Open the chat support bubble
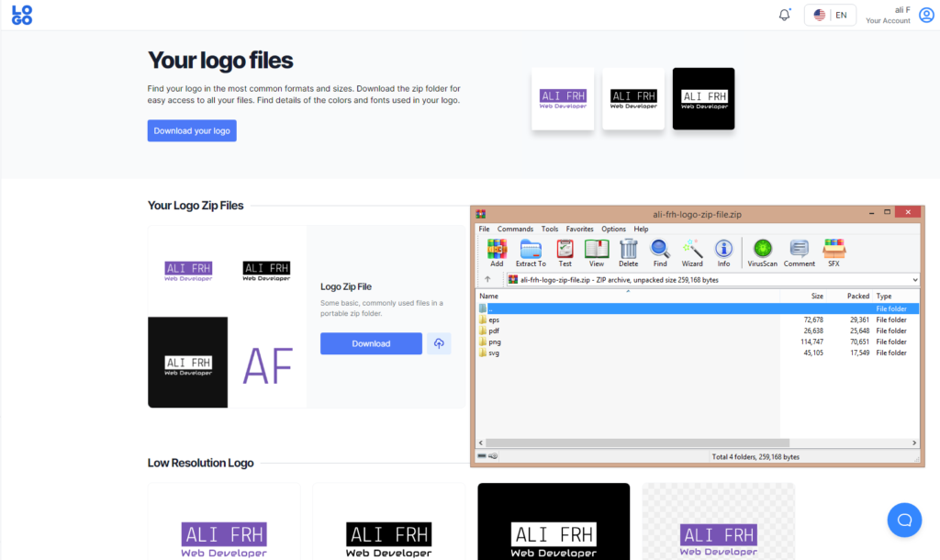Screen dimensions: 940x560 904,520
